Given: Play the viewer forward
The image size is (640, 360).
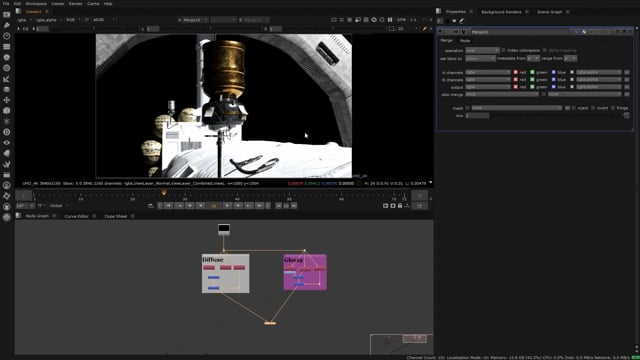Looking at the screenshot, I should click(x=227, y=206).
